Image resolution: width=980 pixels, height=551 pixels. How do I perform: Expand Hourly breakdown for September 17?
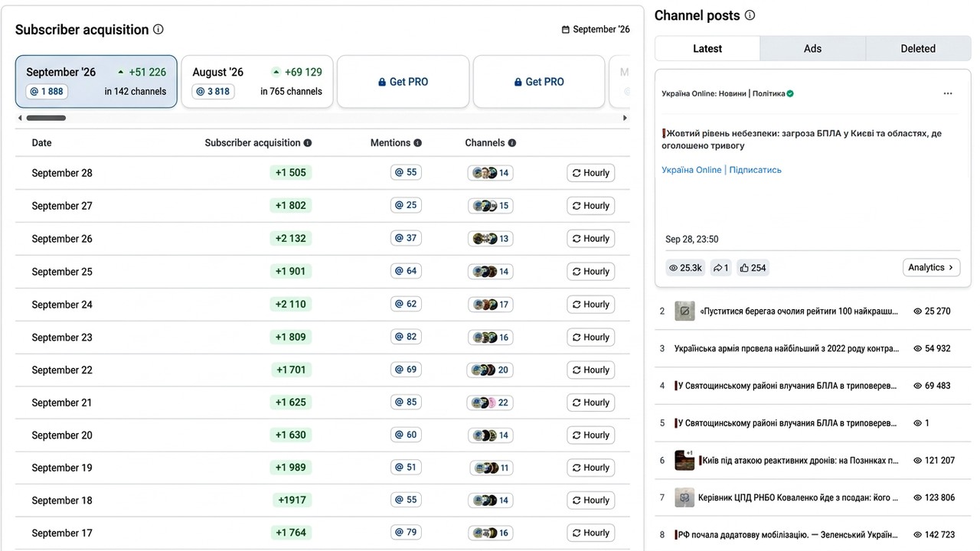[x=591, y=533]
